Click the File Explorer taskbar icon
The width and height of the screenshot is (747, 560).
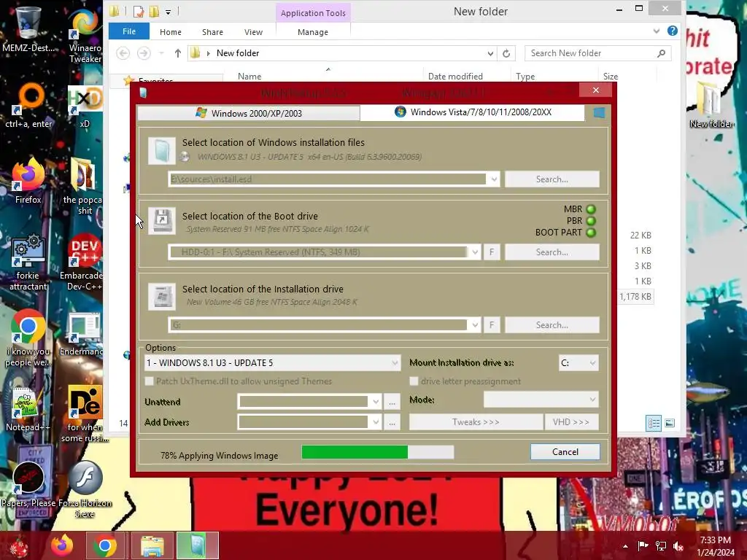(x=152, y=545)
